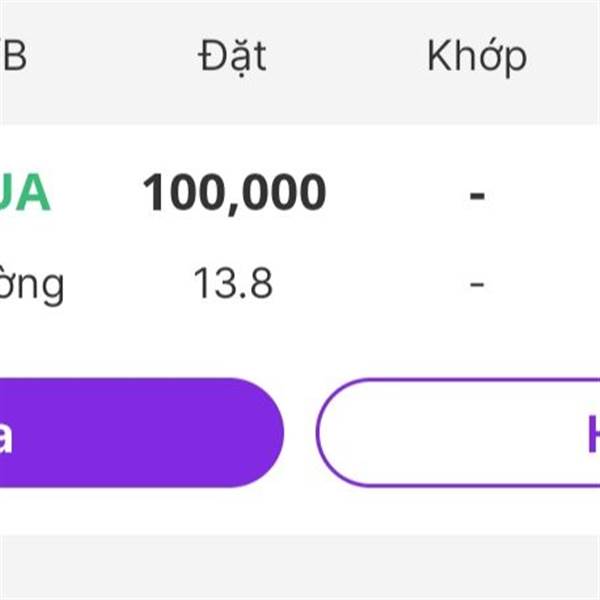Click the bold dash under Khớp

[x=477, y=195]
